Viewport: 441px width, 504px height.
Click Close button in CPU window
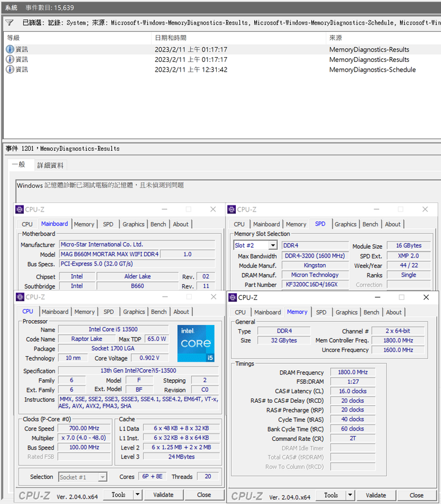(204, 495)
